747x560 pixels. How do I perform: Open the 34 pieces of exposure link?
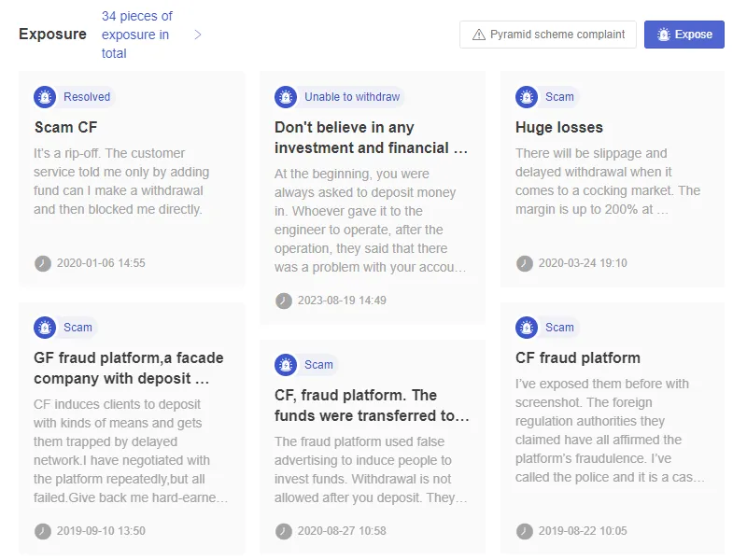click(137, 35)
